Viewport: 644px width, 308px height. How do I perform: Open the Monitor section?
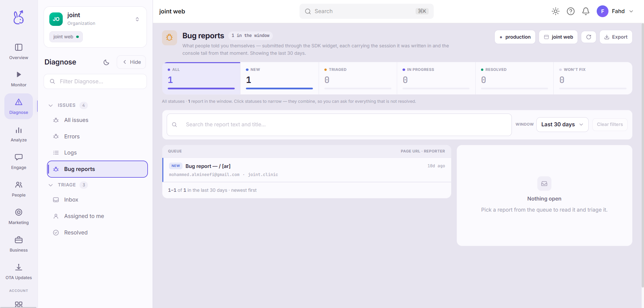19,79
